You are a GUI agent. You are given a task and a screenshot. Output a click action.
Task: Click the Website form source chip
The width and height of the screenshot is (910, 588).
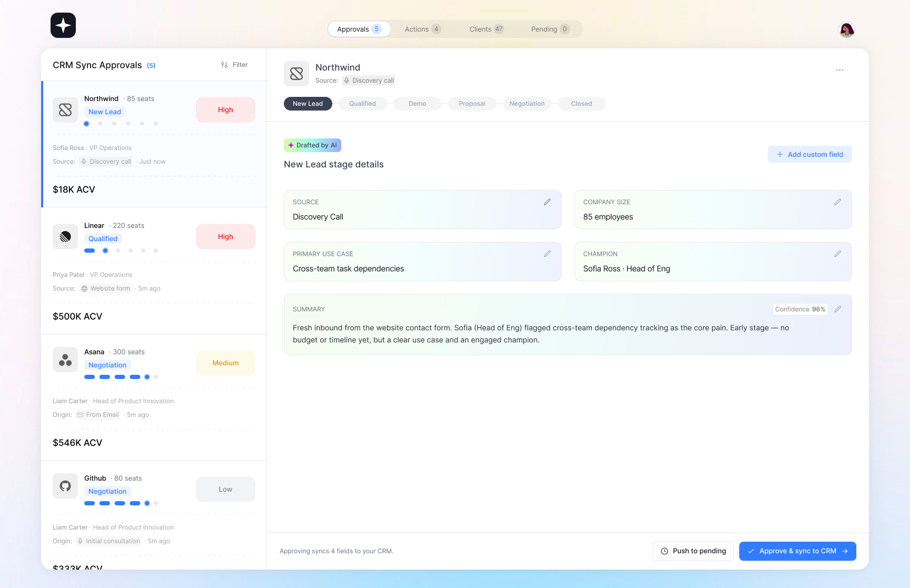pyautogui.click(x=105, y=288)
